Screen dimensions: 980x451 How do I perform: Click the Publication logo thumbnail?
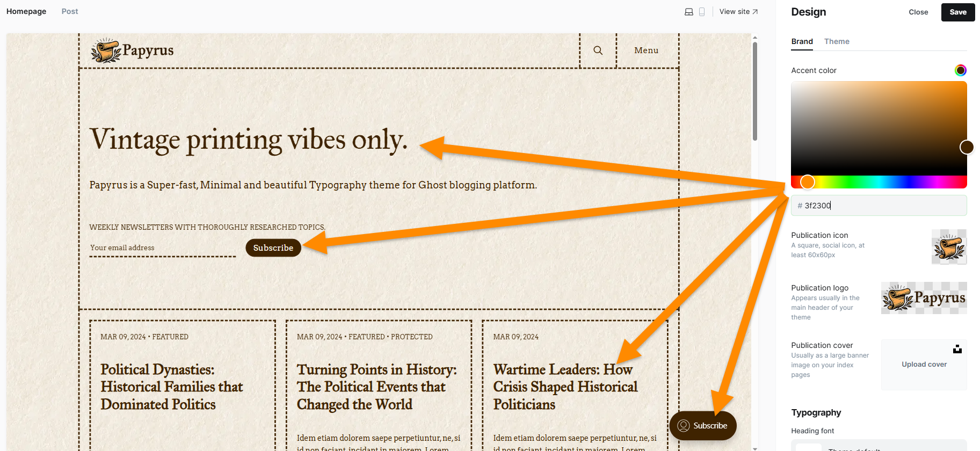(x=924, y=298)
